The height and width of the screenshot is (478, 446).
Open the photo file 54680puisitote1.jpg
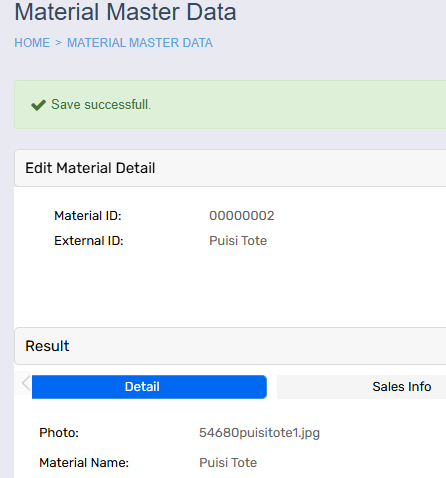(x=259, y=433)
